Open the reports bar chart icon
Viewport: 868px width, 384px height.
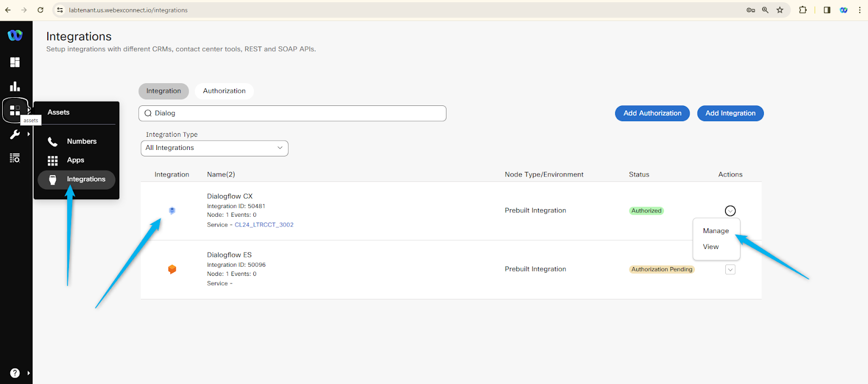(15, 86)
